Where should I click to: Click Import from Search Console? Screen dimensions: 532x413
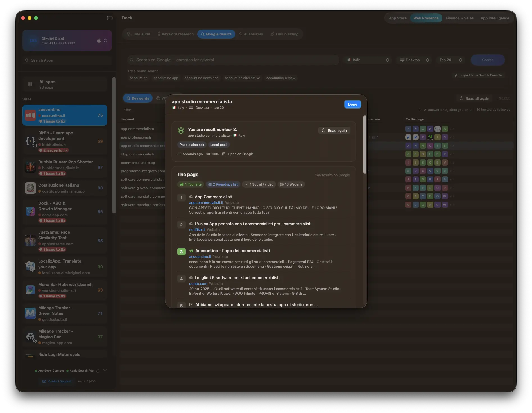tap(478, 75)
